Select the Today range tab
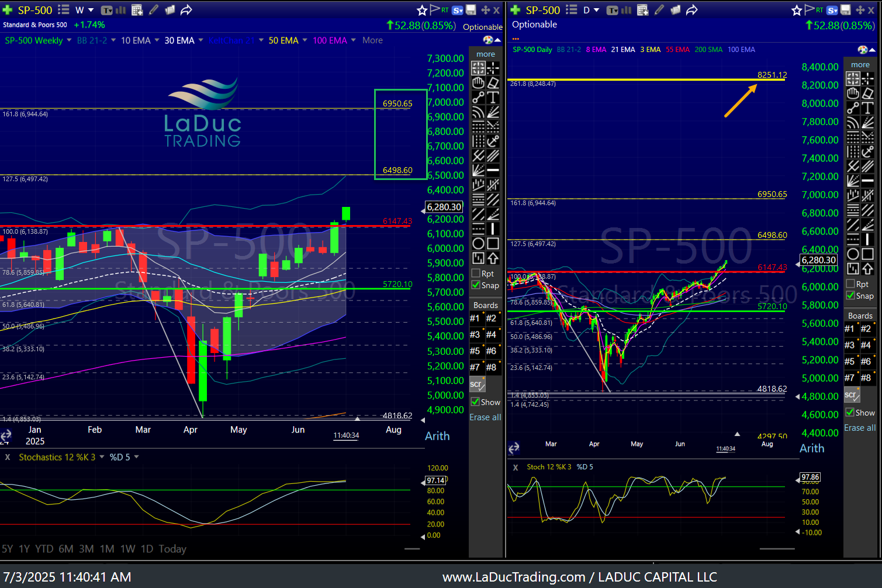Viewport: 882px width, 588px height. pos(172,549)
